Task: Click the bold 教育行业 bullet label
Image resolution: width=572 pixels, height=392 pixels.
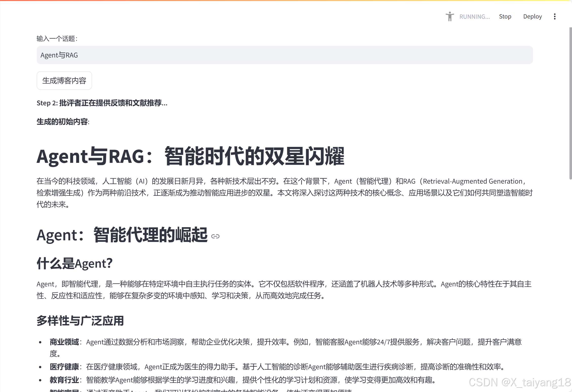Action: [64, 380]
